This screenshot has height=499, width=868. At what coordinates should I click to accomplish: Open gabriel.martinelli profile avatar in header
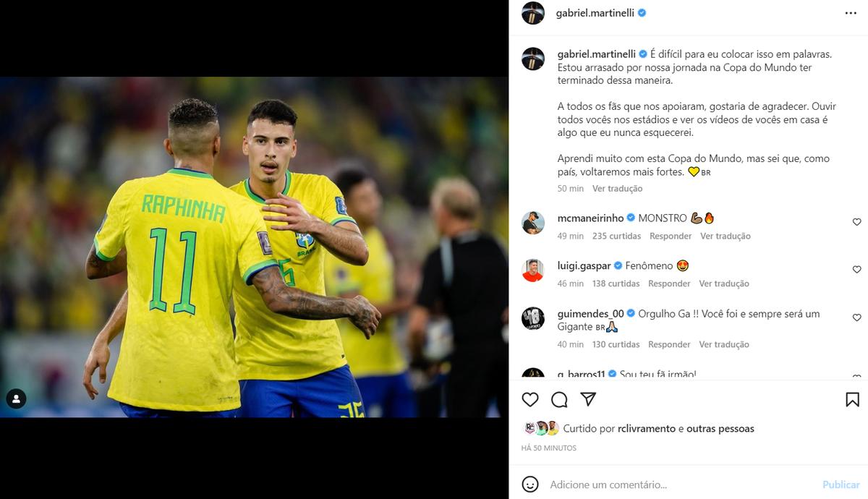(x=533, y=13)
